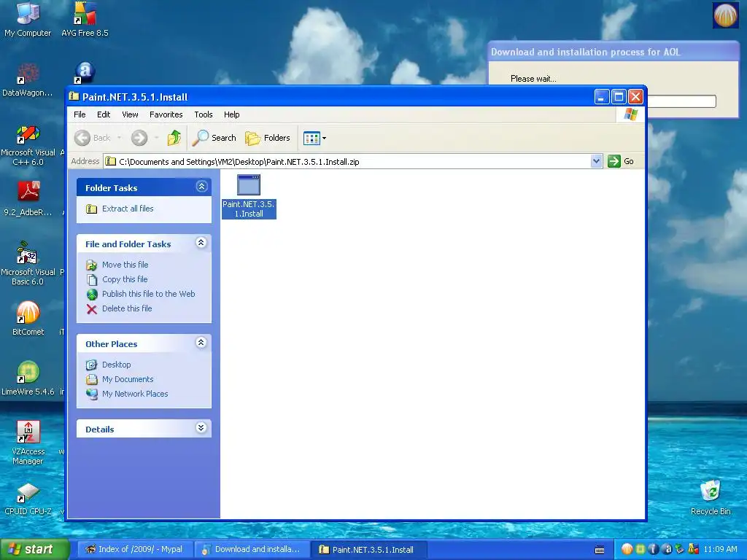Click the BitComet system tray icon
The width and height of the screenshot is (747, 560).
coord(627,550)
